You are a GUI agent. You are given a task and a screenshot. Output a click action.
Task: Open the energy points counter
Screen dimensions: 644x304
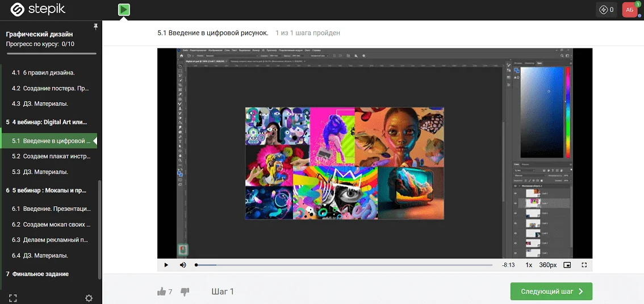pos(606,10)
